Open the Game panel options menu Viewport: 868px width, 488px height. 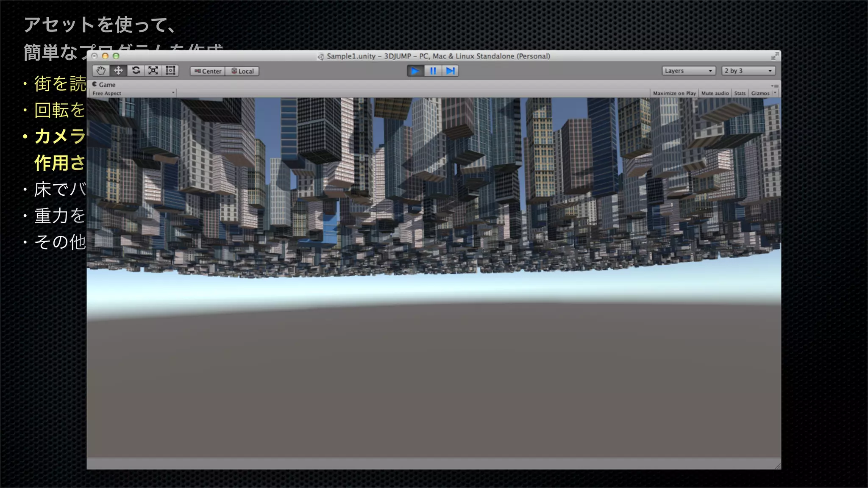pyautogui.click(x=775, y=86)
